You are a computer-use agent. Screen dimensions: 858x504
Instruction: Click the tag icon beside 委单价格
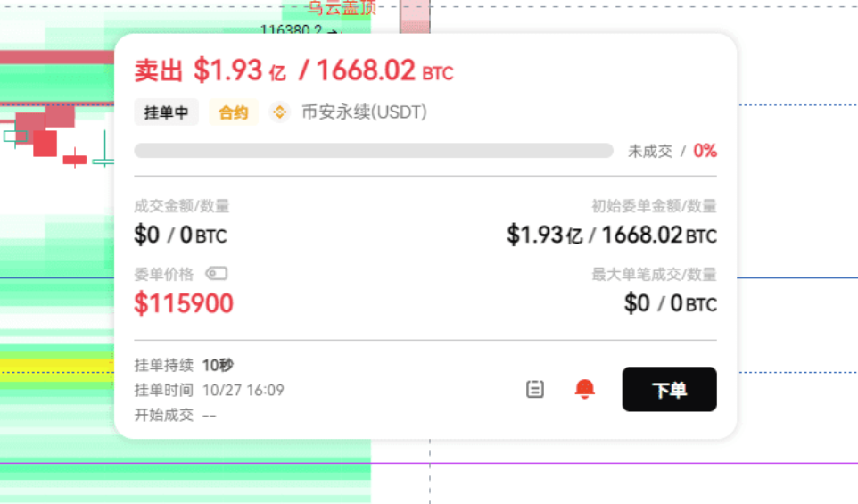tap(216, 274)
